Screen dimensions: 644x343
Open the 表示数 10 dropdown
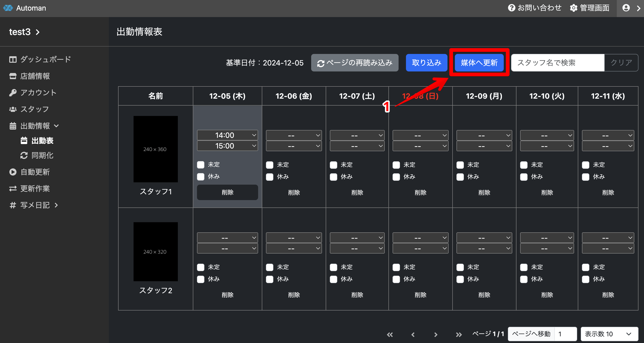pyautogui.click(x=609, y=334)
